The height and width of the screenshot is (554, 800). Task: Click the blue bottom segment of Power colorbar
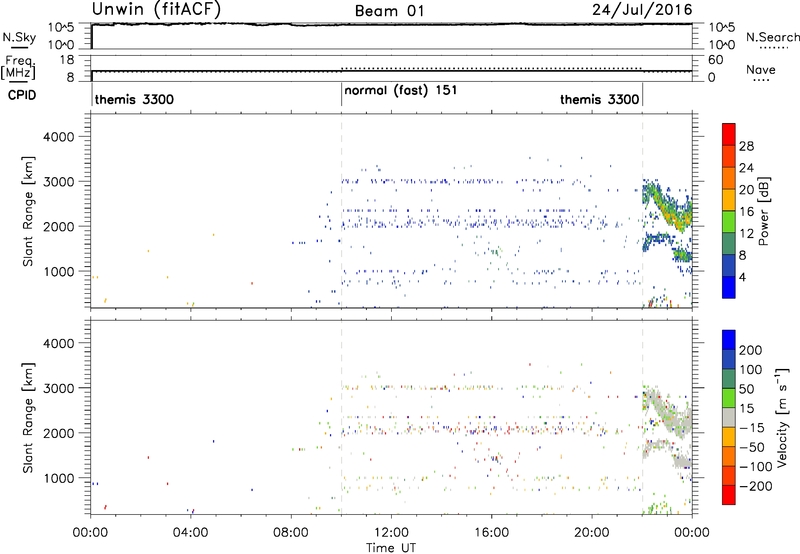pos(729,287)
